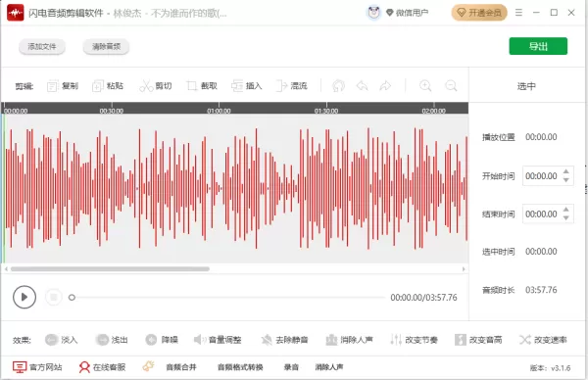Decrease the start time (开始时间) value
This screenshot has height=380, width=588.
566,180
